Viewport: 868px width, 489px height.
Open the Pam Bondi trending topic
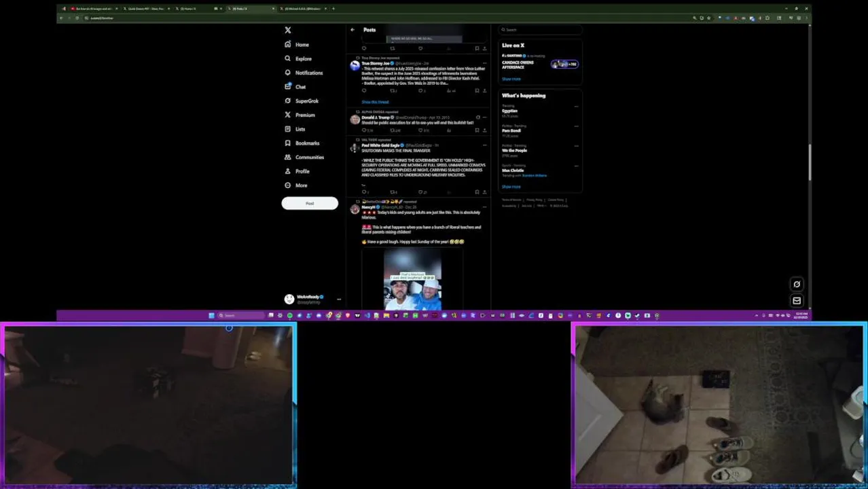[511, 130]
